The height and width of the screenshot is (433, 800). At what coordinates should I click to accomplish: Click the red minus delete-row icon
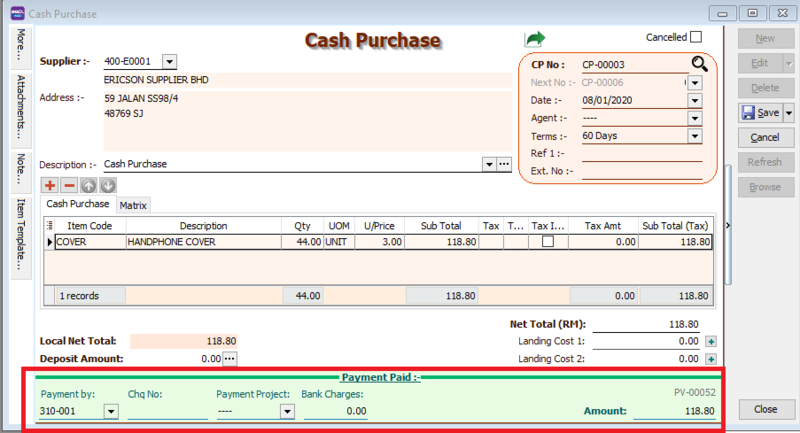[x=69, y=185]
